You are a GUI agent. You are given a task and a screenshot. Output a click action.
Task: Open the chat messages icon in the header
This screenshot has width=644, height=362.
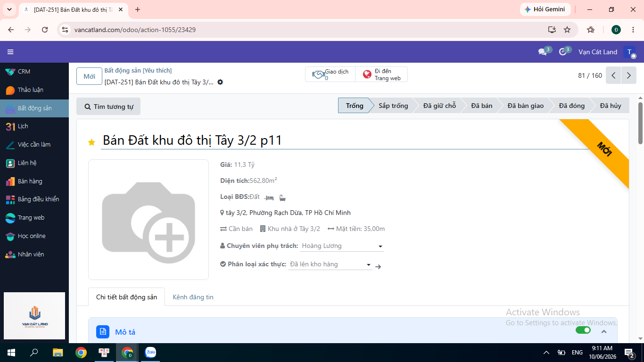point(543,52)
